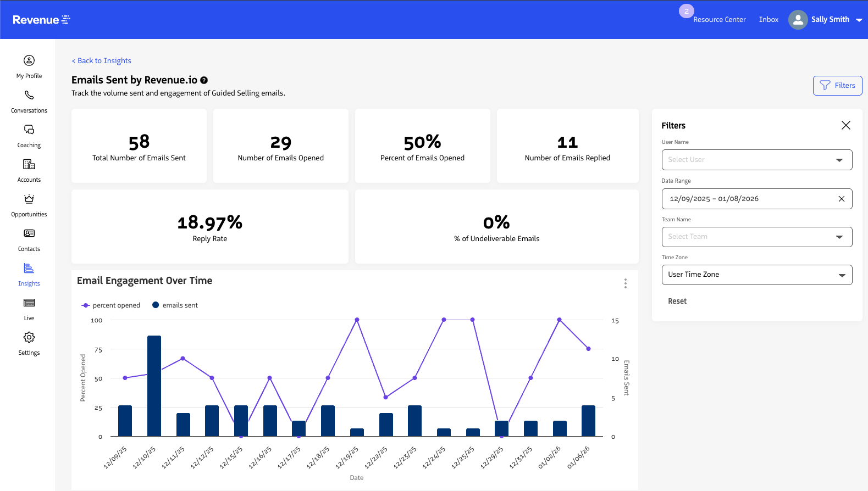The height and width of the screenshot is (491, 868).
Task: Go to Coaching in the sidebar
Action: [x=29, y=130]
